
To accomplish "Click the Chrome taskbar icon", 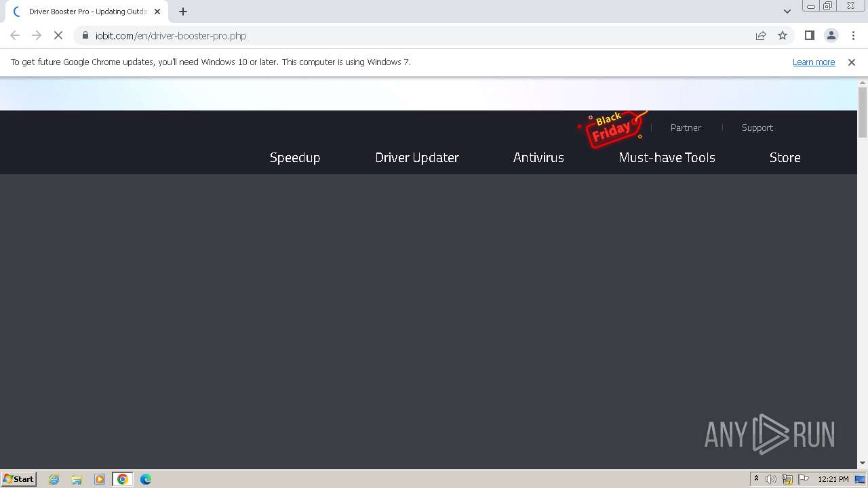I will [123, 479].
